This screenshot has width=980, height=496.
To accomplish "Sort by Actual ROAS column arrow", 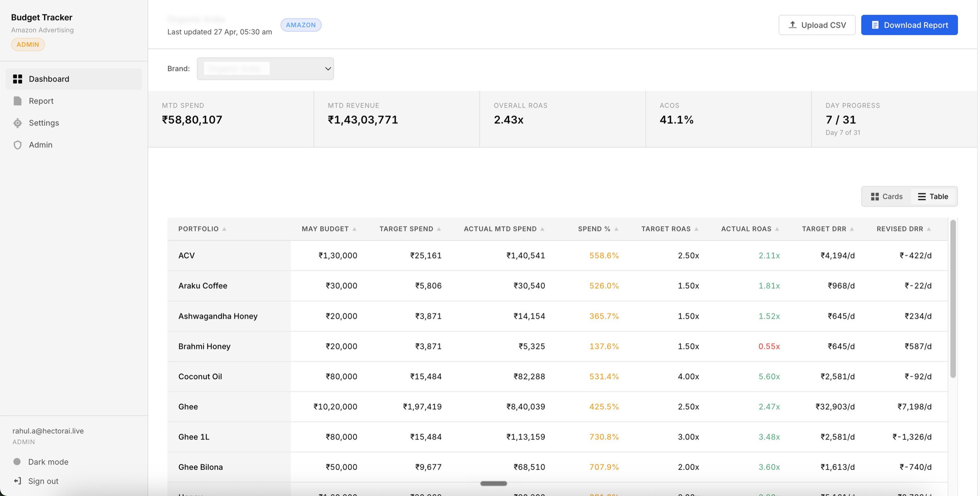I will point(777,229).
